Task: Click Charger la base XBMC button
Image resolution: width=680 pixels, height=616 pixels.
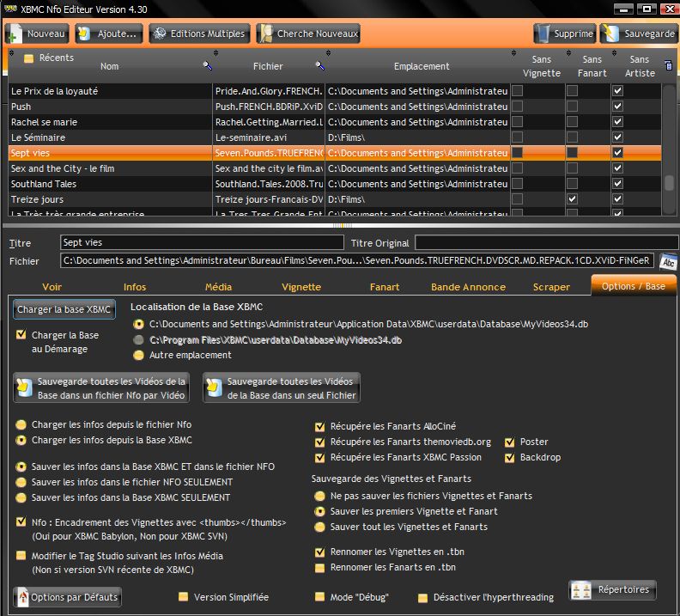Action: tap(64, 309)
